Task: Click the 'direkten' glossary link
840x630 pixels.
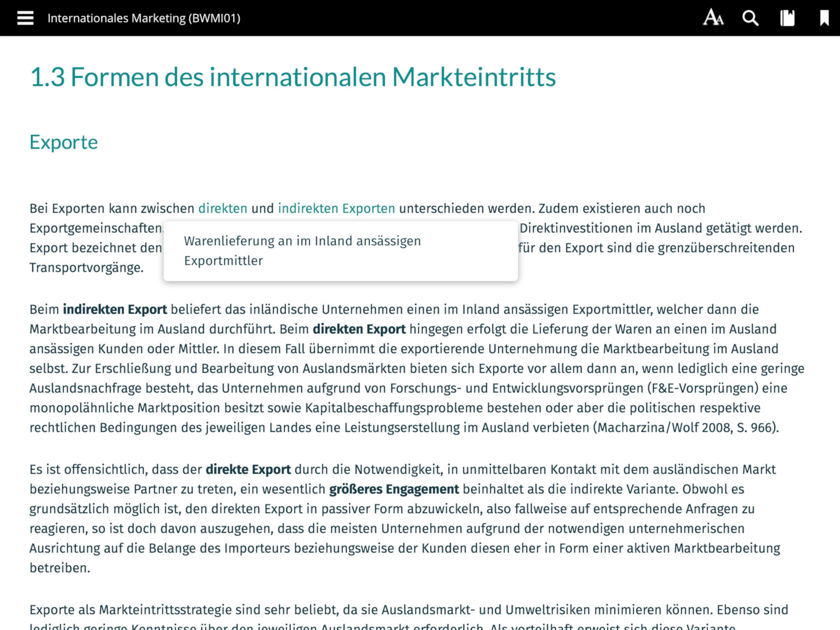Action: pos(223,209)
